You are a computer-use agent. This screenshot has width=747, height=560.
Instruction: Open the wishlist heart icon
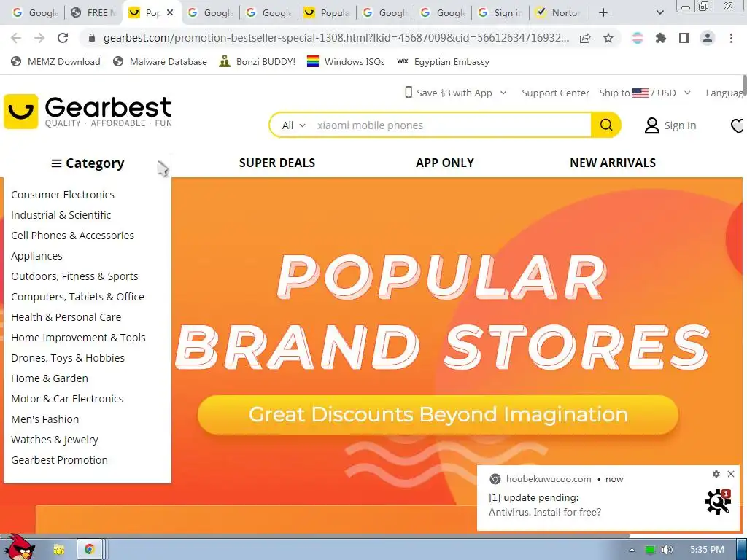tap(738, 125)
